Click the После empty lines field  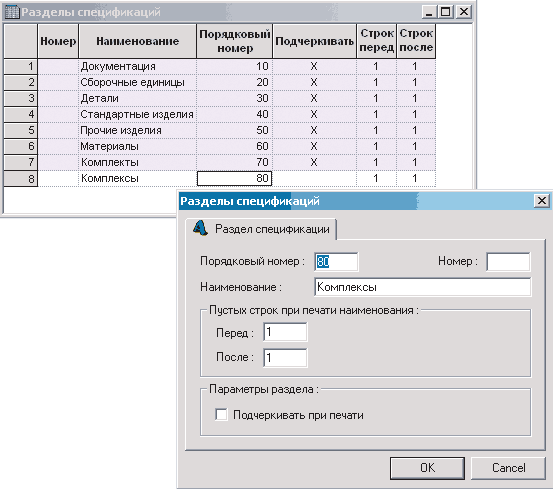pyautogui.click(x=285, y=358)
